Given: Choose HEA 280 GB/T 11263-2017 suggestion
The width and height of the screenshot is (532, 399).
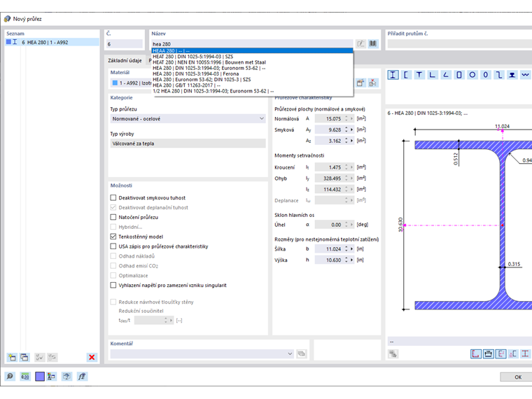Looking at the screenshot, I should click(253, 85).
